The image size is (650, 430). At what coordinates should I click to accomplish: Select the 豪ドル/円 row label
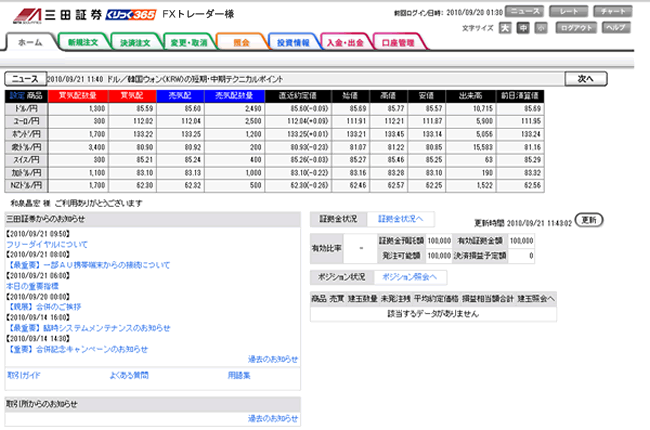pyautogui.click(x=26, y=147)
